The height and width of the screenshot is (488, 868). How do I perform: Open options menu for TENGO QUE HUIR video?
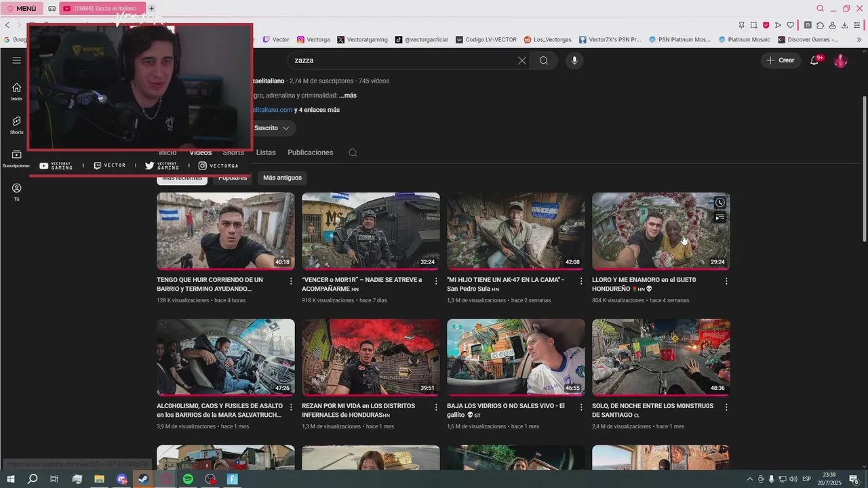tap(291, 281)
